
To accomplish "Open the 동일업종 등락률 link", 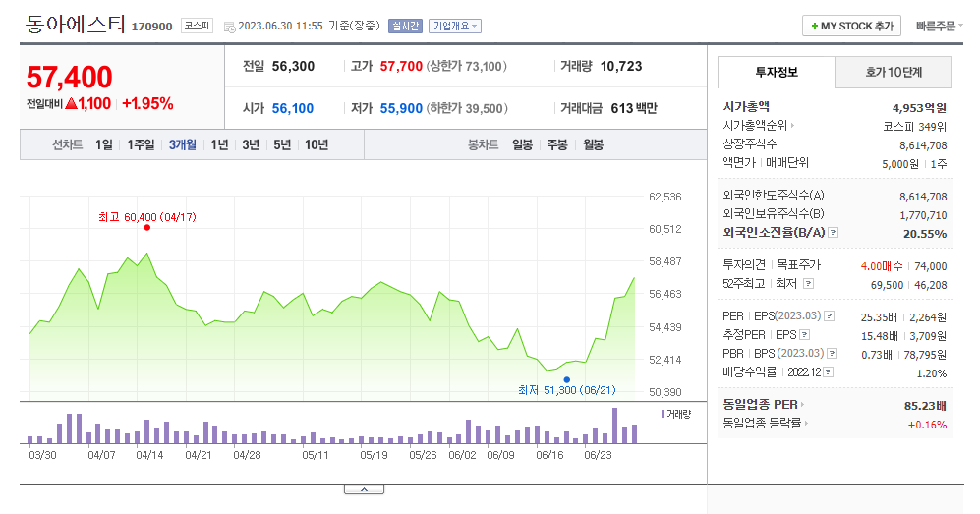I will pyautogui.click(x=766, y=424).
